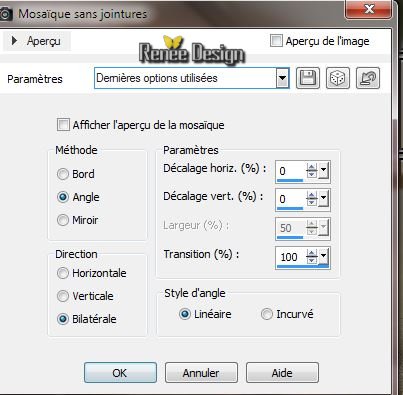Open Décalage horiz. slider dropdown arrow
403x395 pixels.
[x=323, y=171]
